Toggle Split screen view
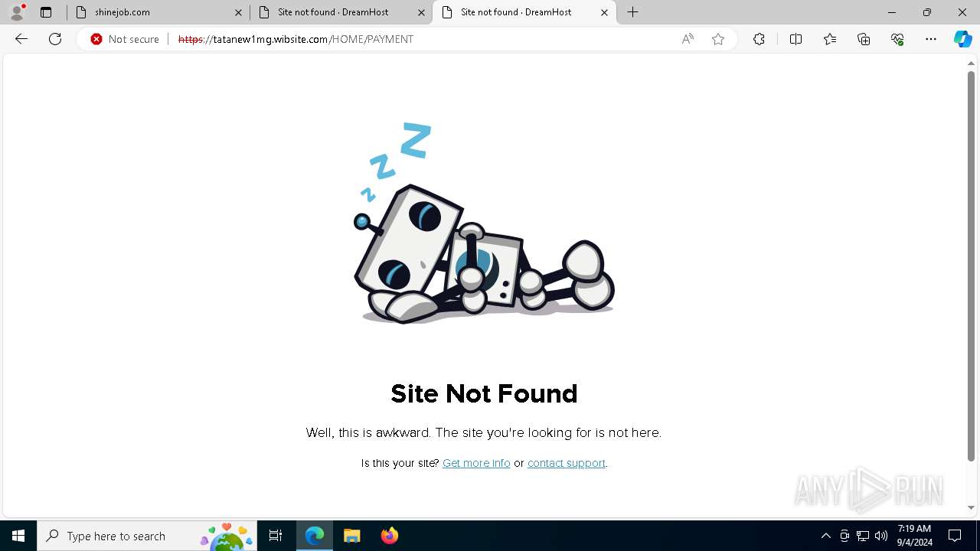This screenshot has width=980, height=551. [x=795, y=39]
